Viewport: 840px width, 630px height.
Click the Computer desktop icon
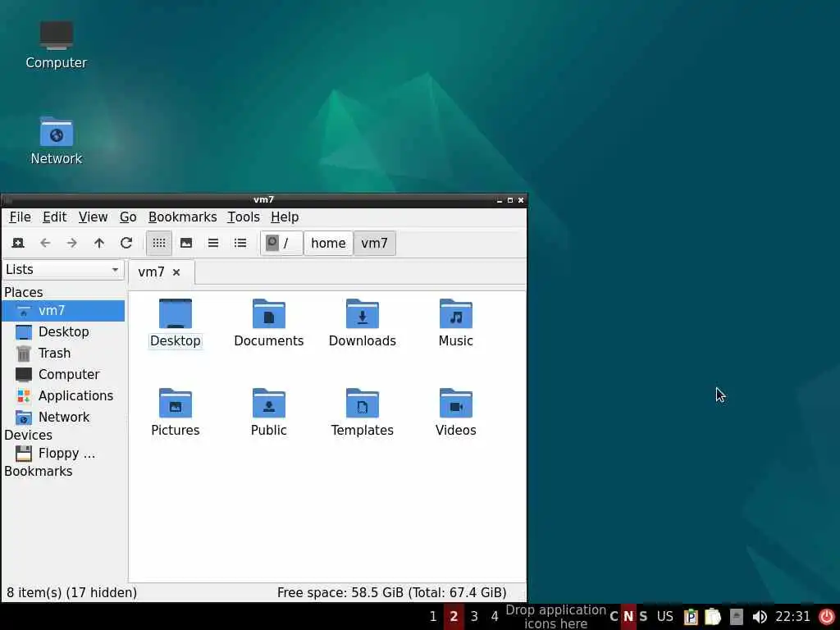click(x=57, y=45)
